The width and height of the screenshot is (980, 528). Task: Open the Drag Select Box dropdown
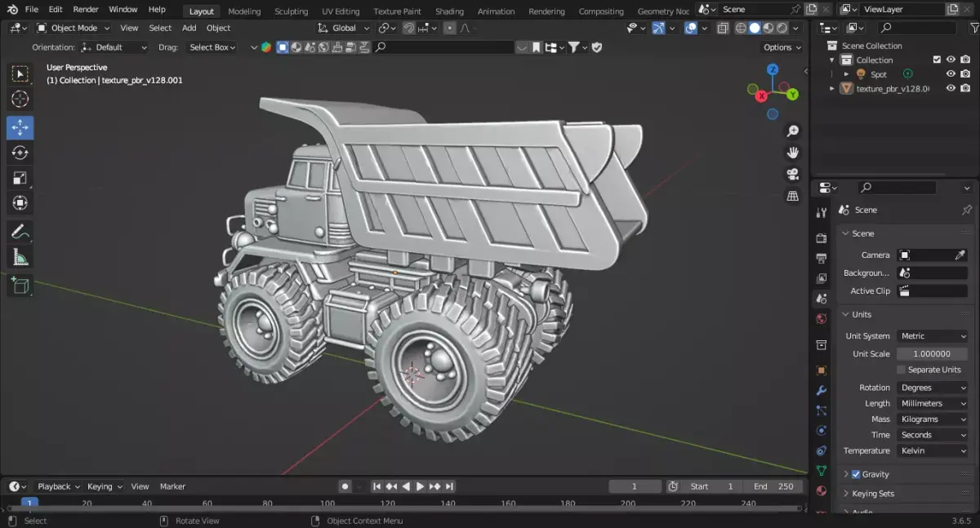(211, 47)
